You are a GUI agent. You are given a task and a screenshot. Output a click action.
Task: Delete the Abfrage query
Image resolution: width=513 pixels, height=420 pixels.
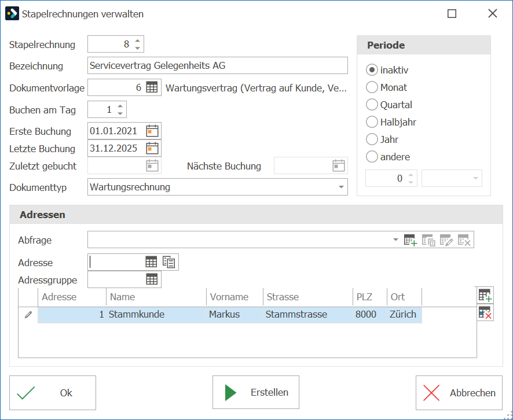(x=464, y=240)
